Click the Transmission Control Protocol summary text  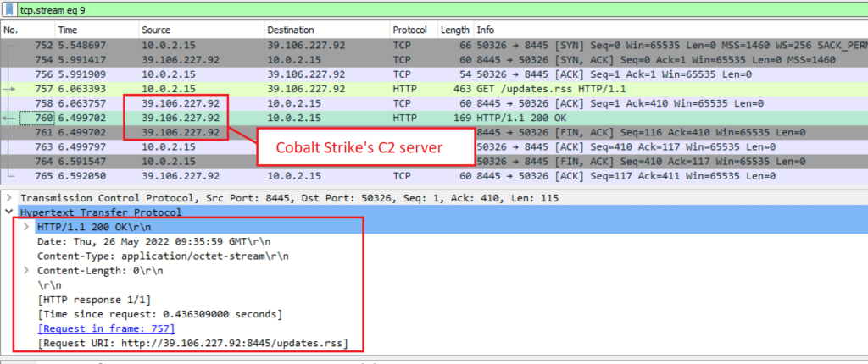290,197
